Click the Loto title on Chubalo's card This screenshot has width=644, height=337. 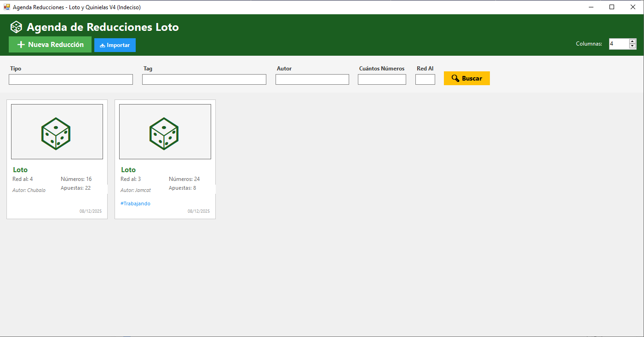pos(20,170)
